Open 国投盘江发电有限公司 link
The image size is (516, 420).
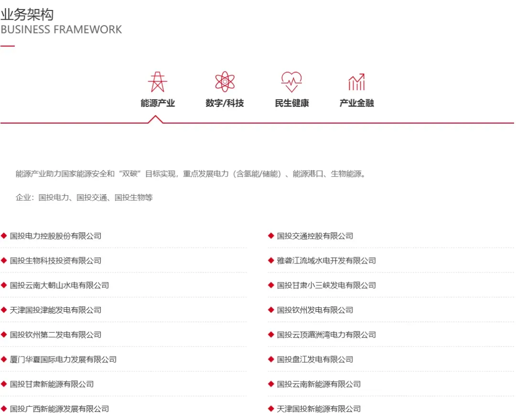tap(315, 359)
